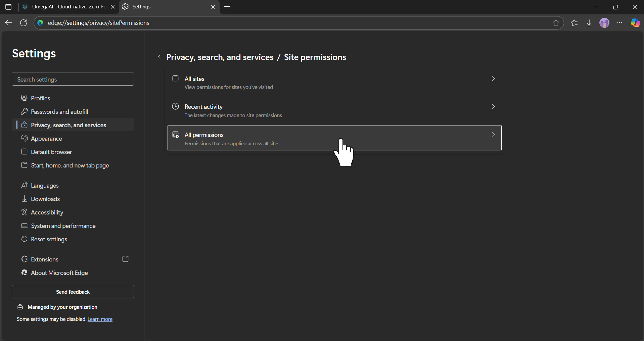Open the Downloads icon in the toolbar
This screenshot has width=644, height=341.
[589, 23]
